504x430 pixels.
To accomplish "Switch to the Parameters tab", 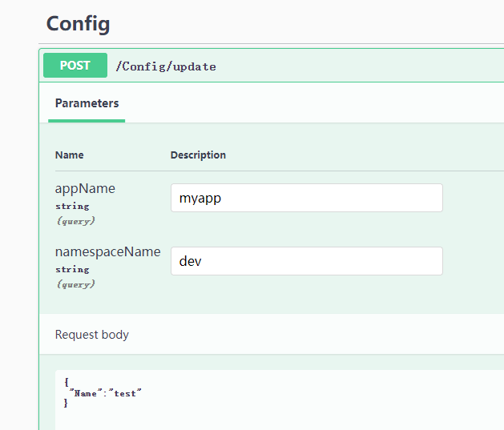I will (87, 103).
